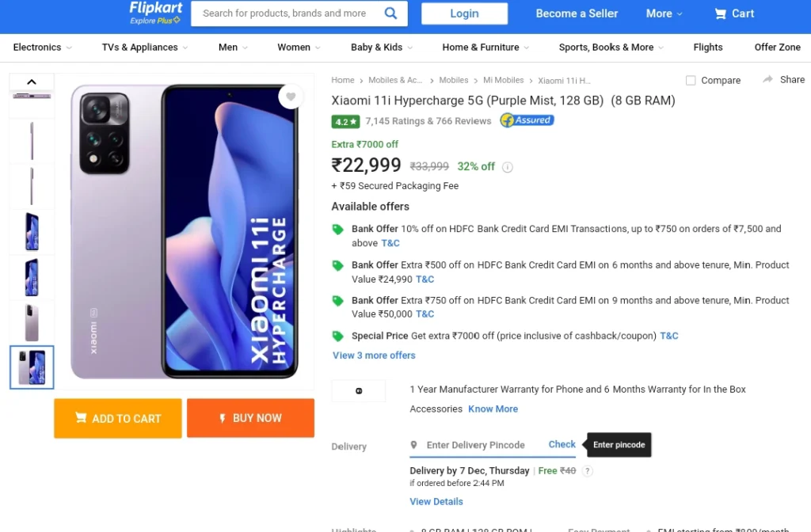Click the BUY NOW button

(250, 418)
